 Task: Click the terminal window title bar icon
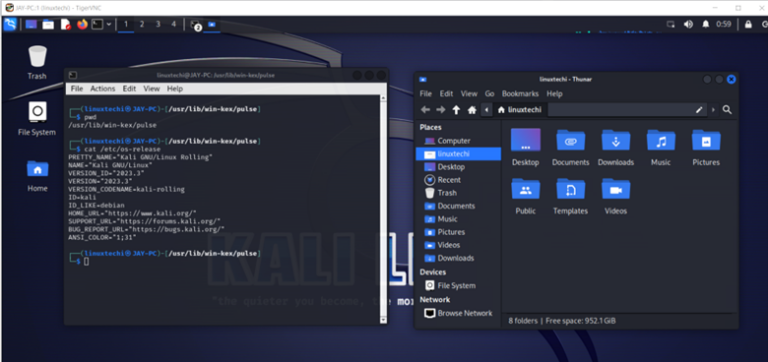tap(72, 75)
